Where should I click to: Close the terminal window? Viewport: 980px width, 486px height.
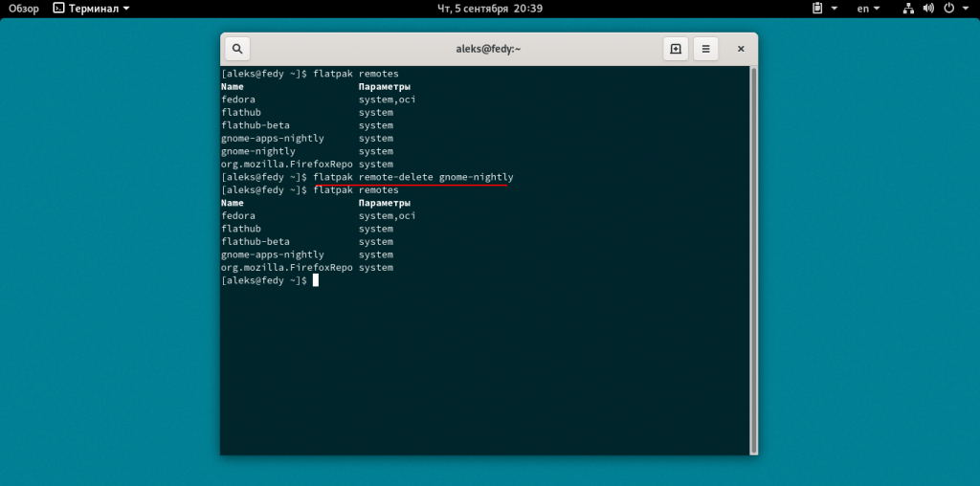[x=740, y=49]
